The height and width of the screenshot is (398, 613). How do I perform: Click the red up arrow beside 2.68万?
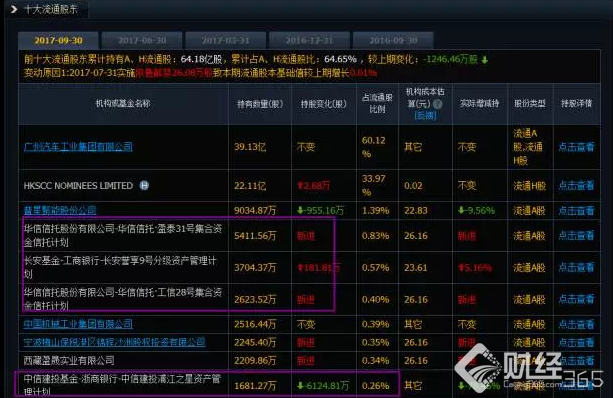tap(300, 185)
